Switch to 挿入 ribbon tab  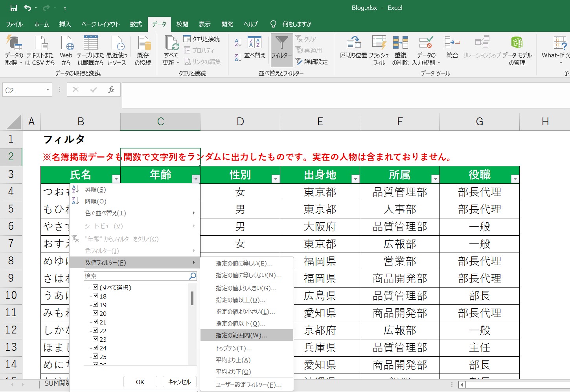[x=65, y=24]
